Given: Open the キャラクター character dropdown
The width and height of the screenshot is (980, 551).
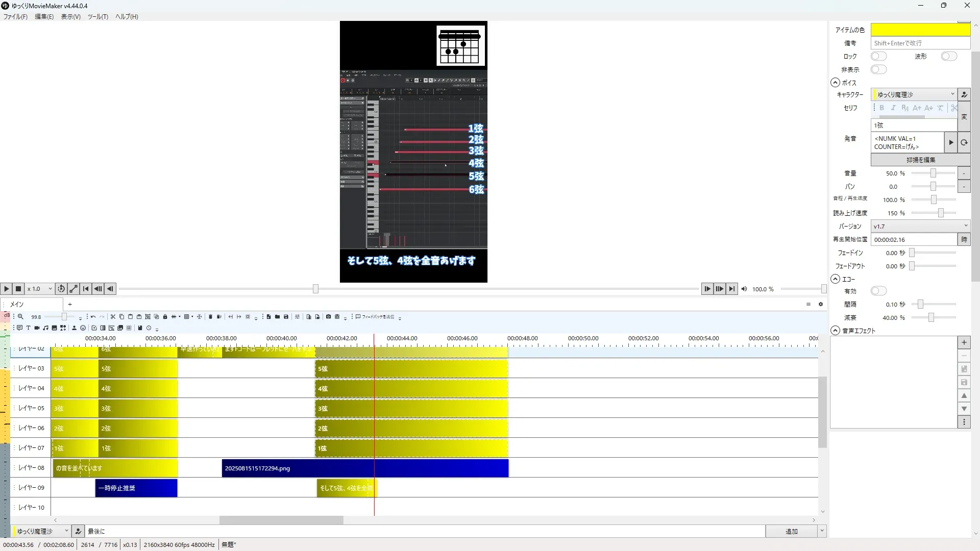Looking at the screenshot, I should click(914, 94).
